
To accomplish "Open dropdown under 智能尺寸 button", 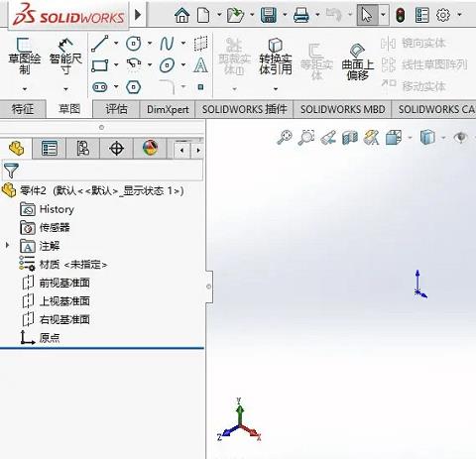I will click(65, 89).
